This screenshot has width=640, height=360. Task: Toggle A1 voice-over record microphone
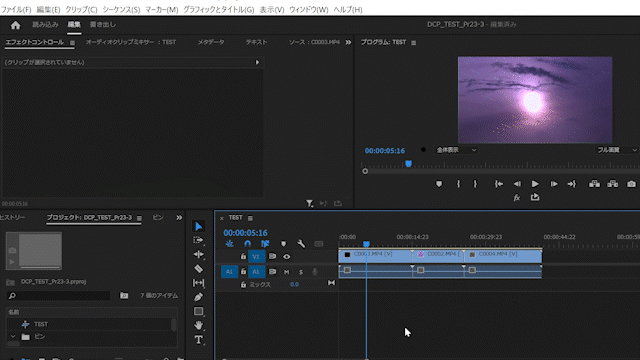pos(315,272)
